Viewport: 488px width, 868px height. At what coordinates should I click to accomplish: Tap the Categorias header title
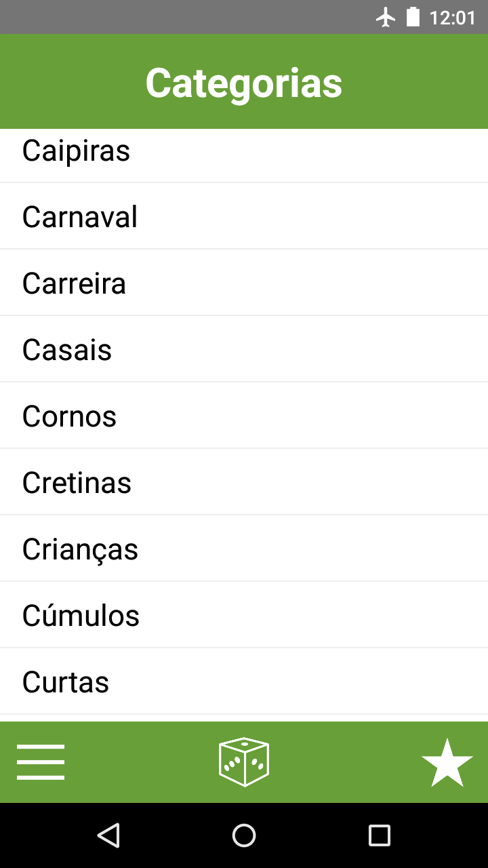244,83
